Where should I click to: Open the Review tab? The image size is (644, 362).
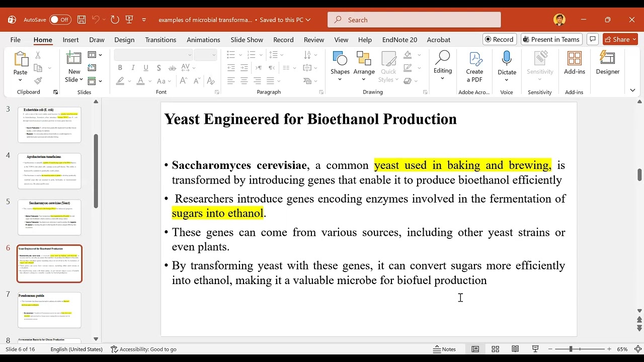click(314, 40)
